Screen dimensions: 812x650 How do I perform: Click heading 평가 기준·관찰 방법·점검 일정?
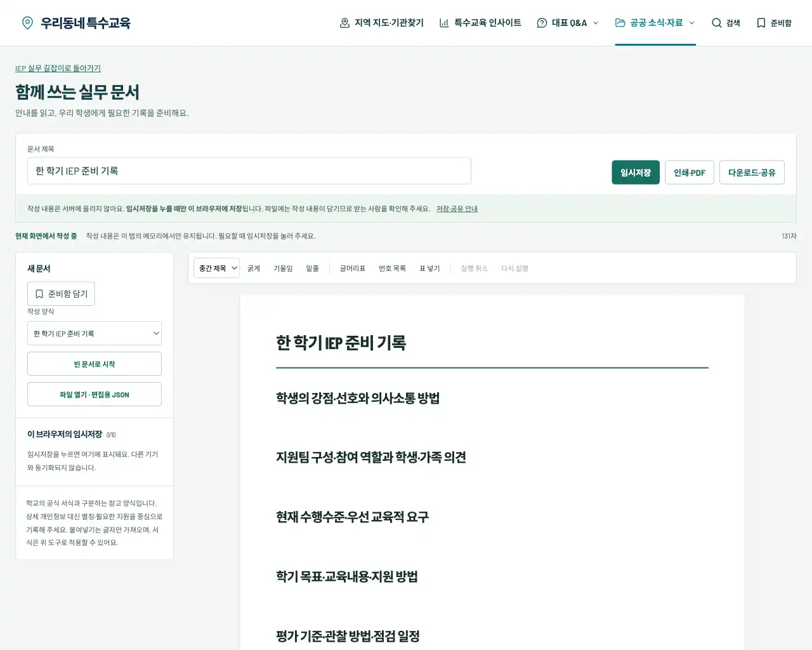[x=348, y=636]
